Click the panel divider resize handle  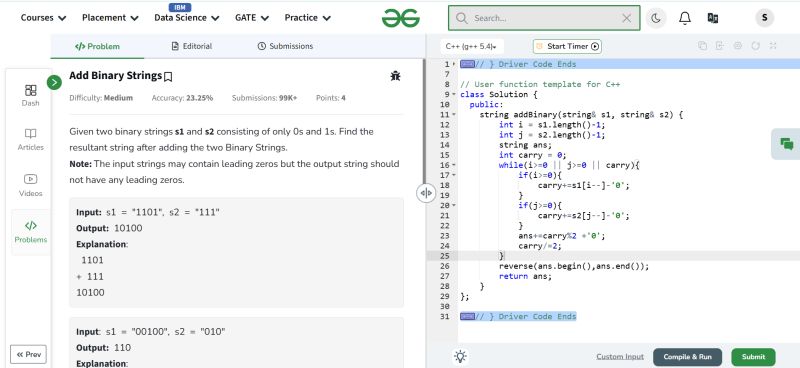pyautogui.click(x=426, y=193)
